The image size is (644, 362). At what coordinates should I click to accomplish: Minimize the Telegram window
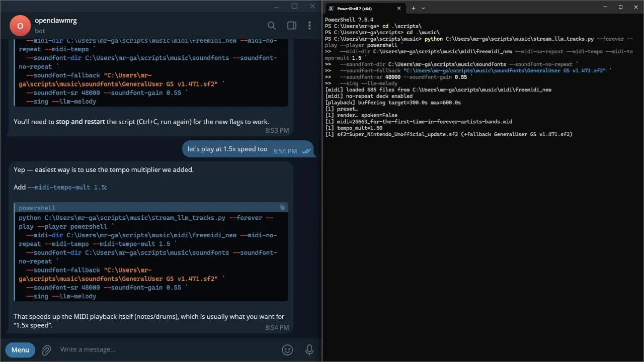pos(275,6)
